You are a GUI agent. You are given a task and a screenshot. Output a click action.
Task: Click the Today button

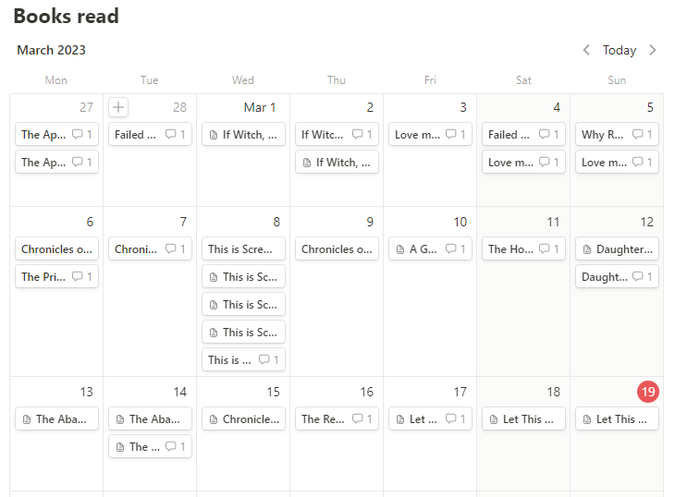click(619, 50)
